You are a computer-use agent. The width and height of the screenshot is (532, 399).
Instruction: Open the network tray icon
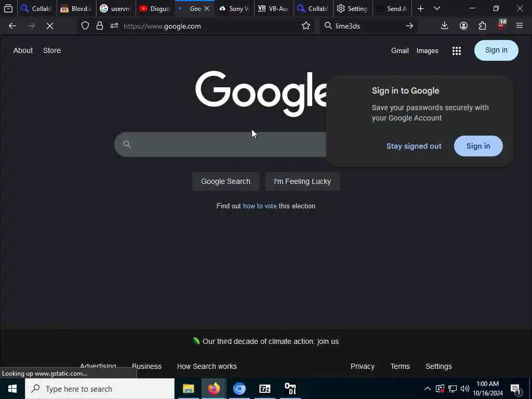coord(453,389)
